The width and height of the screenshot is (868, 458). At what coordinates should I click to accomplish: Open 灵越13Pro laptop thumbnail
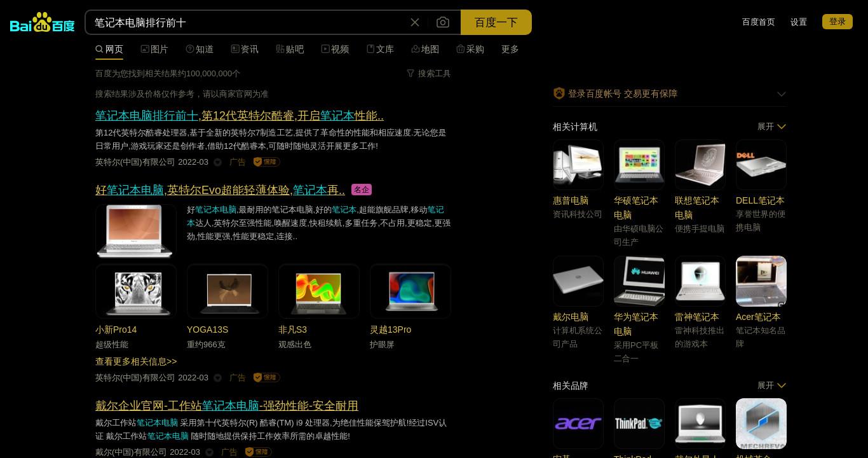coord(410,291)
